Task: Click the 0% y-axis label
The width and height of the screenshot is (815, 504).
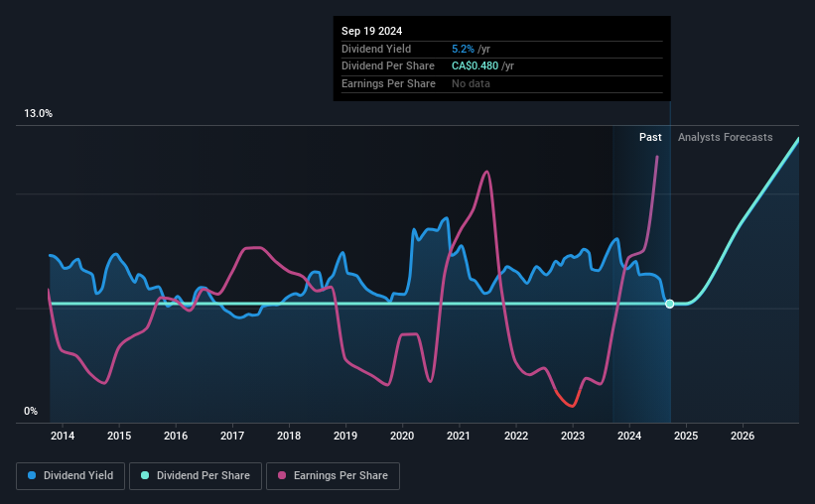Action: point(31,412)
